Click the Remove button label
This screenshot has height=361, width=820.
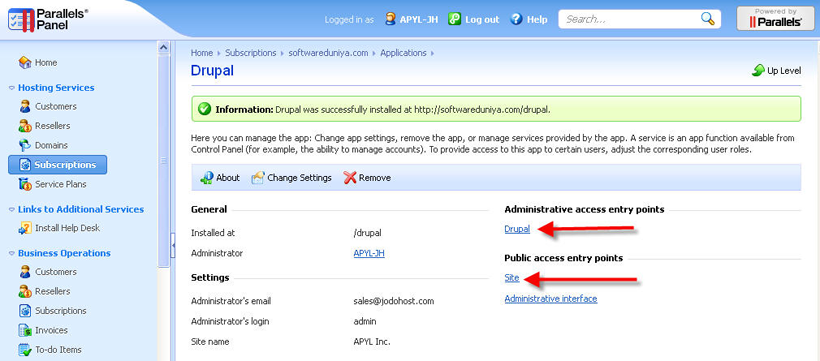pos(375,178)
